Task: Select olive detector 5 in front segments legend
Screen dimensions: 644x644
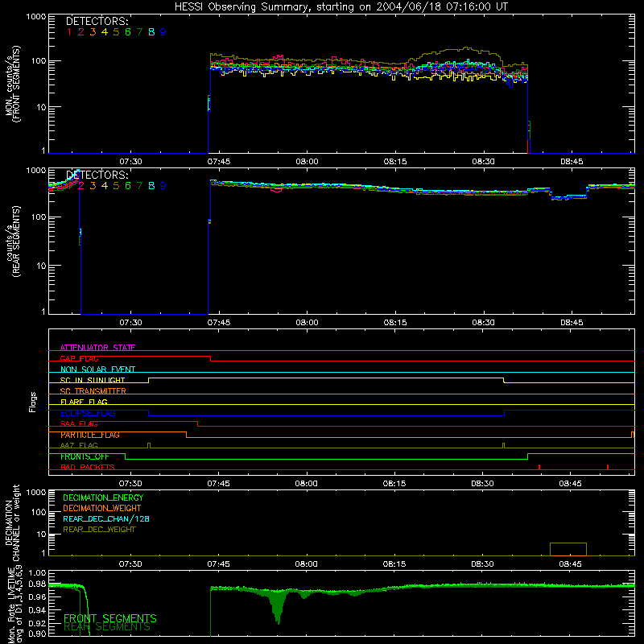Action: 116,32
